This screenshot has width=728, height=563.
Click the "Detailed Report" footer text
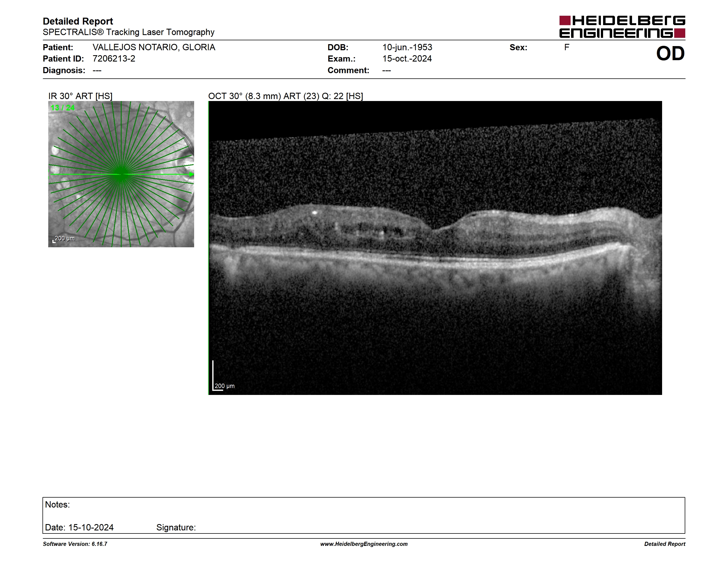(x=665, y=544)
